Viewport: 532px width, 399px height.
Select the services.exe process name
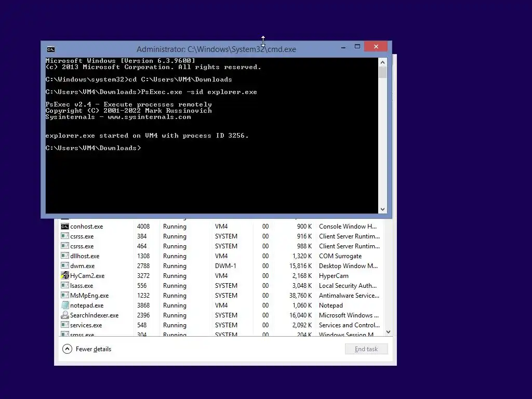[x=86, y=325]
